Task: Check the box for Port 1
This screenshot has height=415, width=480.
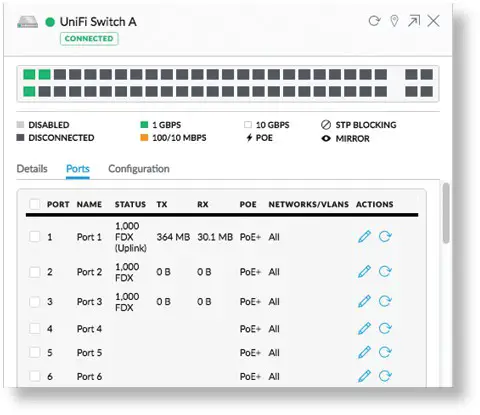Action: coord(34,237)
